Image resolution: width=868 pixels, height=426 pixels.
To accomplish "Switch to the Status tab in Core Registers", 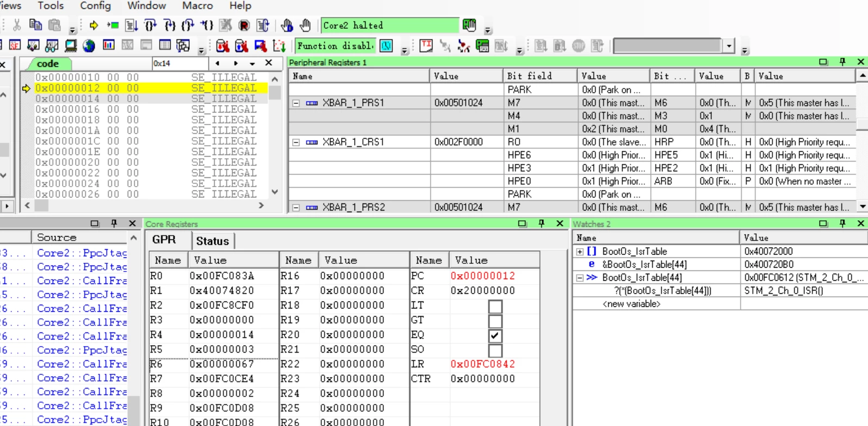I will 212,241.
